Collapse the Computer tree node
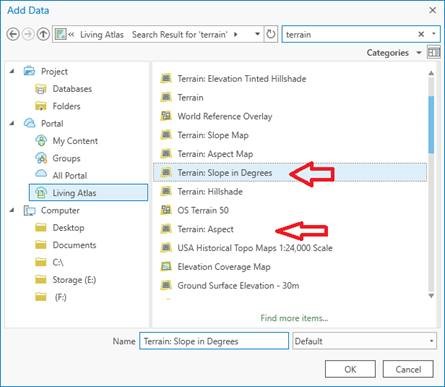Image resolution: width=445 pixels, height=387 pixels. [12, 210]
